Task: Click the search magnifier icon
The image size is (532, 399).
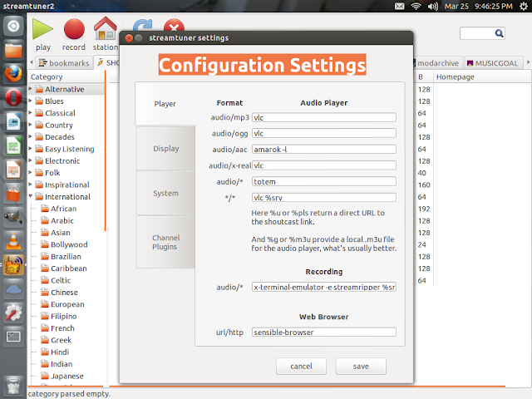Action: point(499,33)
